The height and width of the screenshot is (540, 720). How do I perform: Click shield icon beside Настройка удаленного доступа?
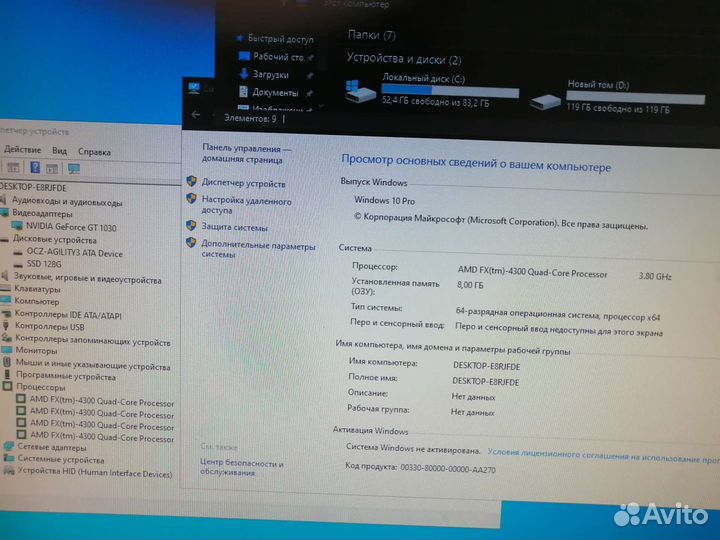click(191, 198)
